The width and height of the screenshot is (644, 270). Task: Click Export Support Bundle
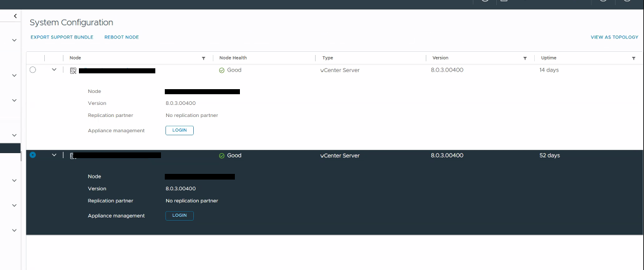62,37
